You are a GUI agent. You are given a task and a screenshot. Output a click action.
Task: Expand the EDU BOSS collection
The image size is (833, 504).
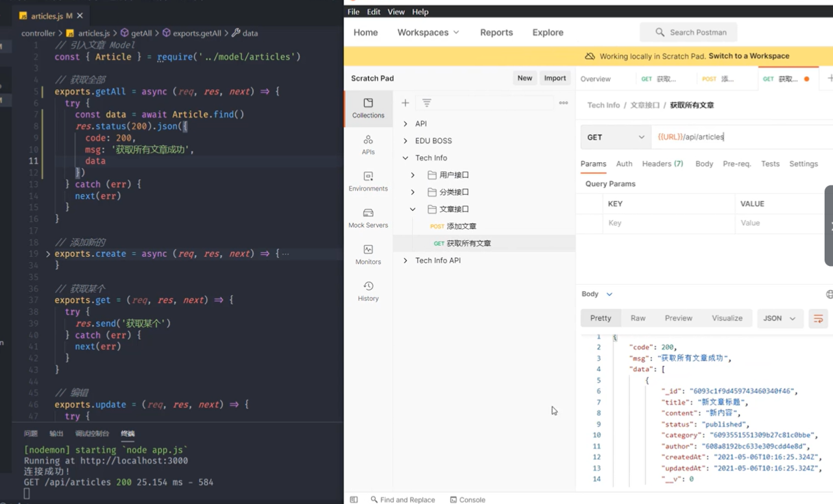(x=405, y=141)
